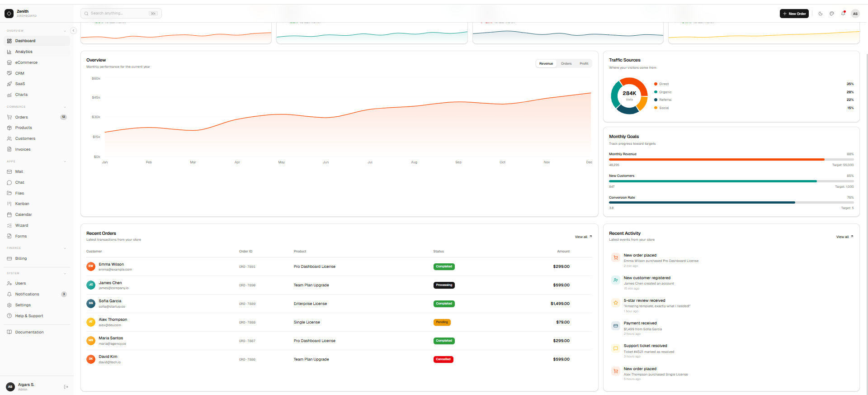Open Documentation link in the sidebar
868x395 pixels.
37,332
